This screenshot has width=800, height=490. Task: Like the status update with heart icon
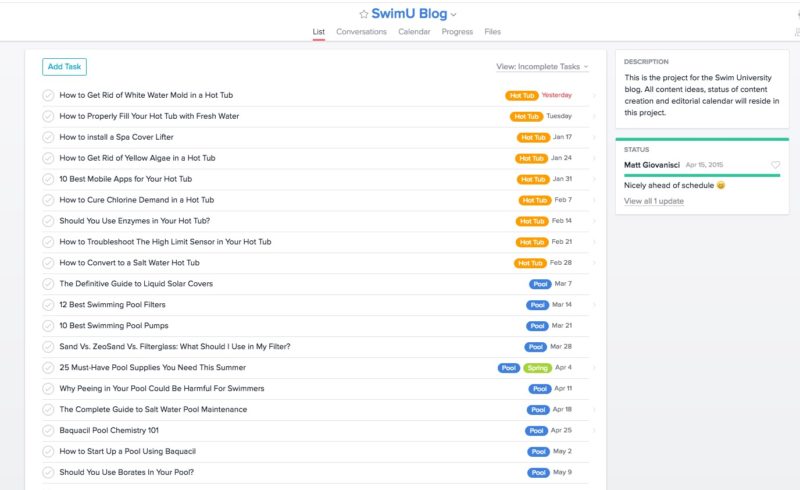point(775,165)
